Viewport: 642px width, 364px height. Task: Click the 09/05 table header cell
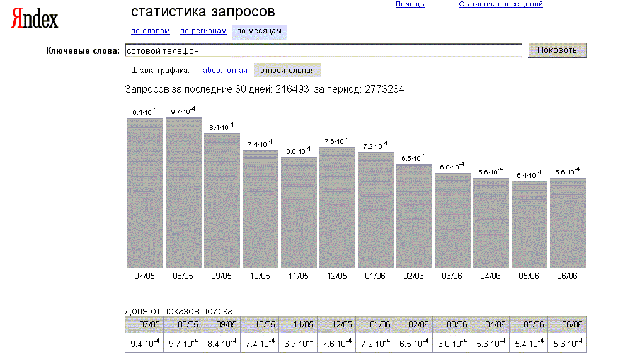(221, 325)
